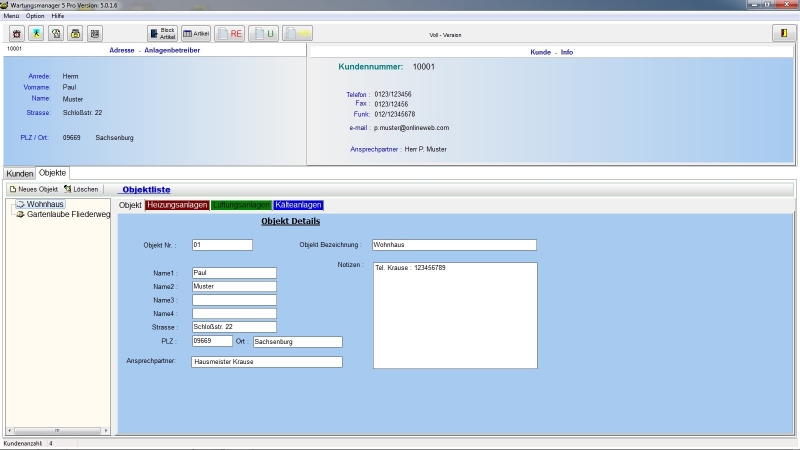The width and height of the screenshot is (800, 450).
Task: Focus the Name2 field containing Muster
Action: (x=234, y=287)
